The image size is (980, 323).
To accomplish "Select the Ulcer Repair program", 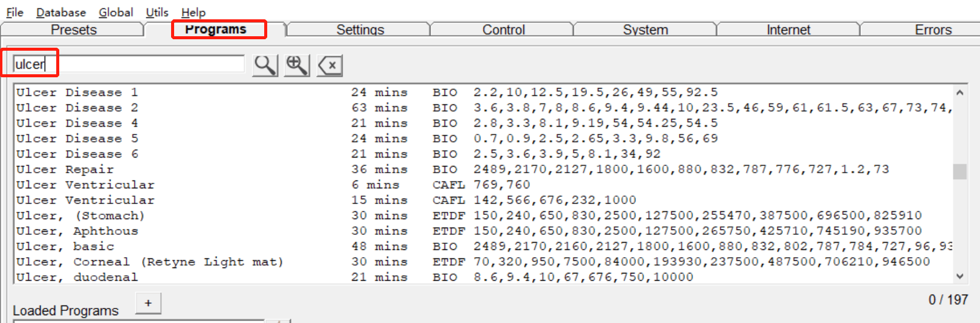I will tap(484, 170).
